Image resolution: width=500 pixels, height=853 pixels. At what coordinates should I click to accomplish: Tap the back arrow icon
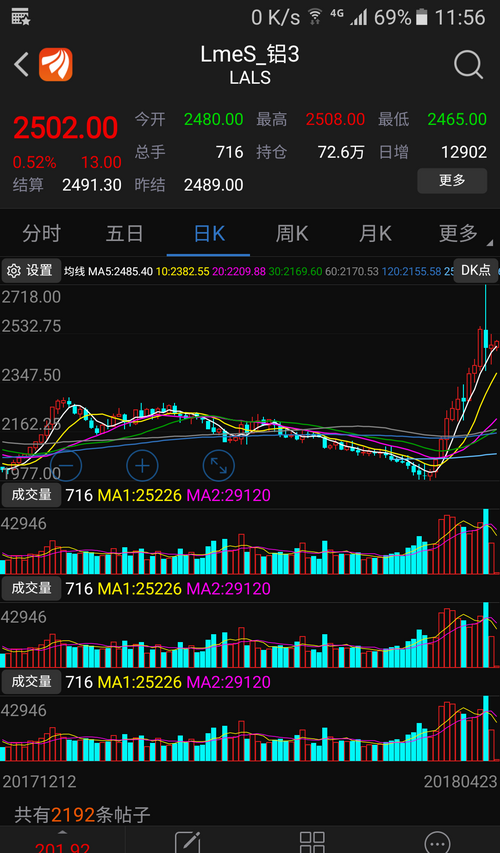[22, 65]
